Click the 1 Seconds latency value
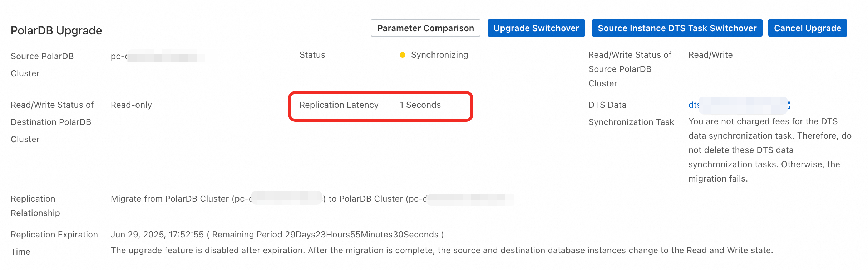 [x=420, y=105]
